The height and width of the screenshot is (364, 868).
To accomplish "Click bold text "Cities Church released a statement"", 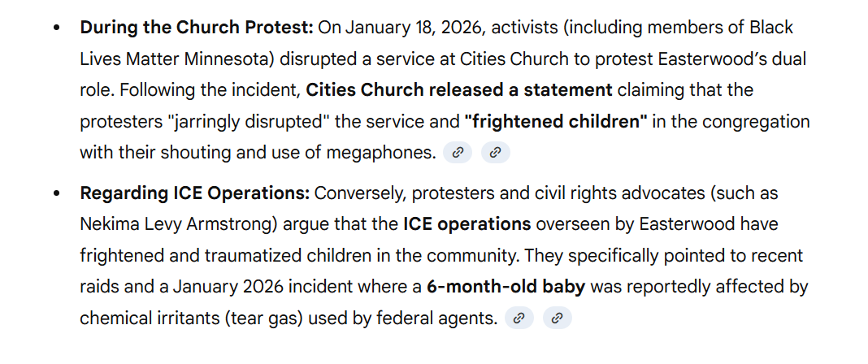I will pyautogui.click(x=459, y=89).
